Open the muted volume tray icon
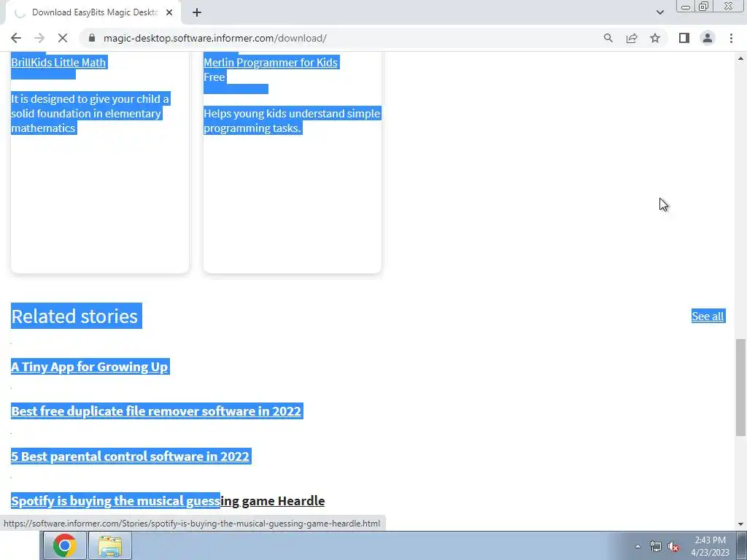 click(x=673, y=546)
